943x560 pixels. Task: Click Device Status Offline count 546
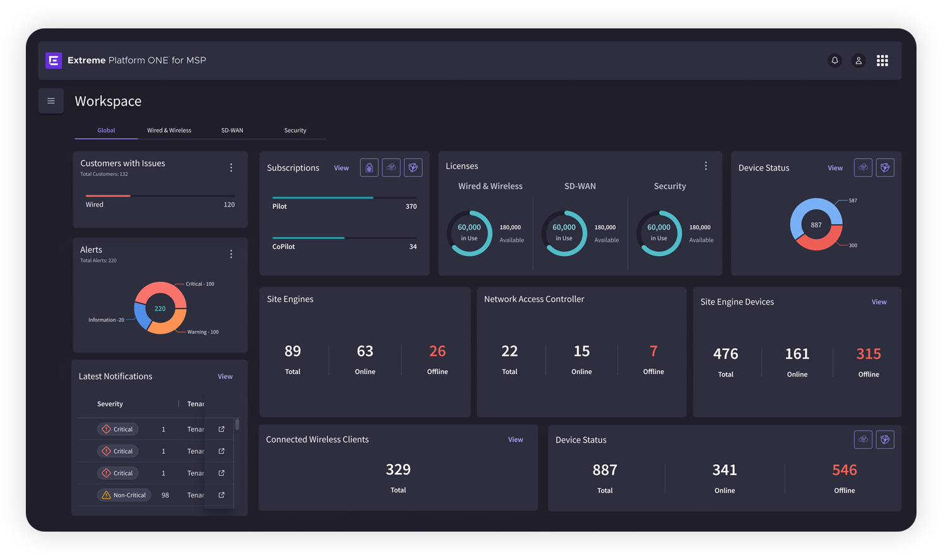(x=845, y=470)
